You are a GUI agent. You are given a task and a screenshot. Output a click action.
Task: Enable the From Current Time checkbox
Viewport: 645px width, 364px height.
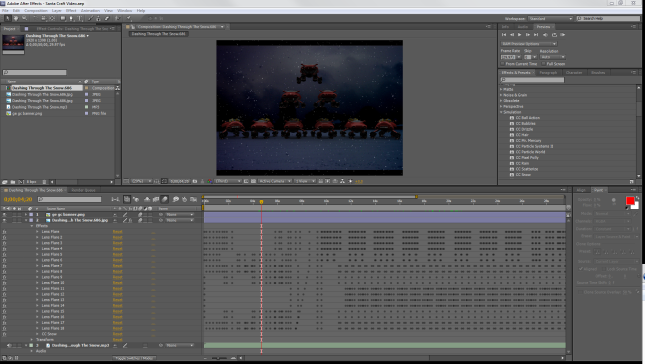tap(503, 64)
